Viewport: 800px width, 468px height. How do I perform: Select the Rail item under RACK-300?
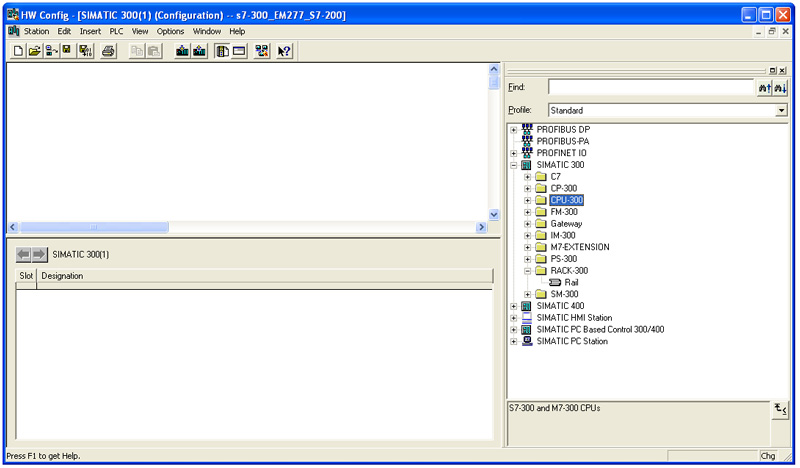point(571,282)
